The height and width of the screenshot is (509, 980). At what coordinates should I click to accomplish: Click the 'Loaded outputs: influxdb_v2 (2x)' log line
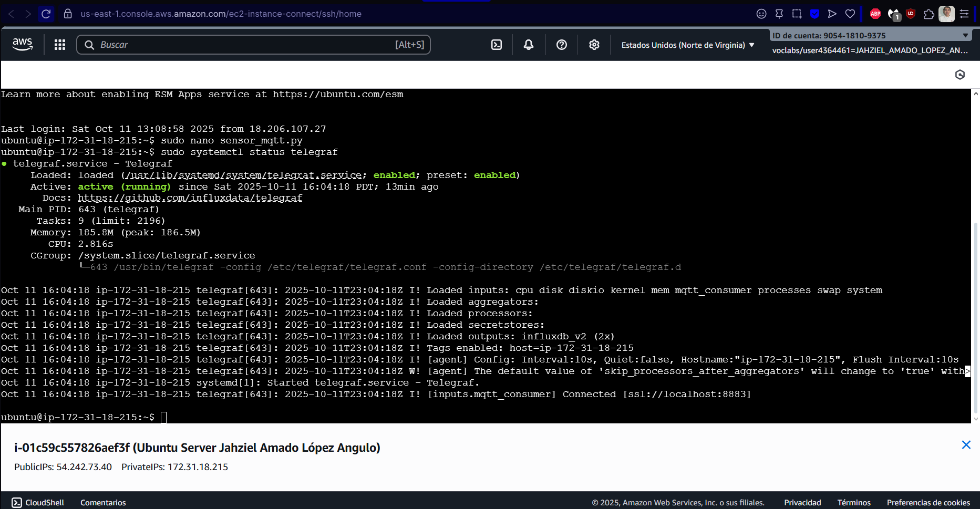pyautogui.click(x=521, y=336)
